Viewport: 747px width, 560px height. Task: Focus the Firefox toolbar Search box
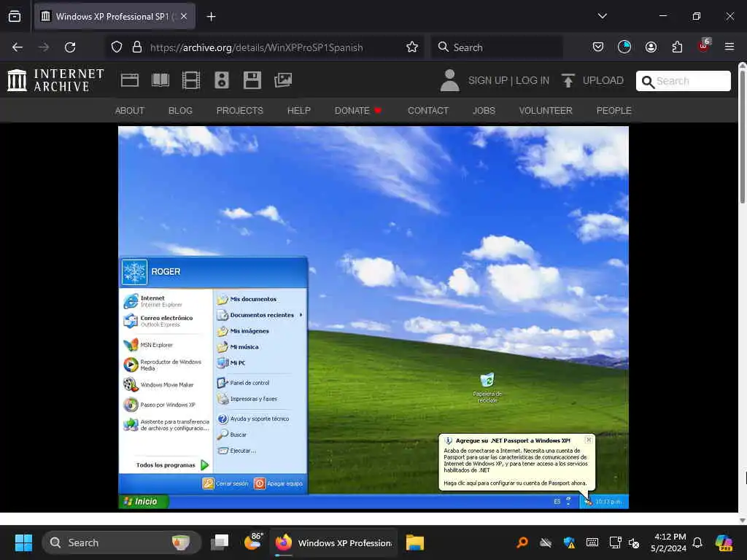point(497,47)
